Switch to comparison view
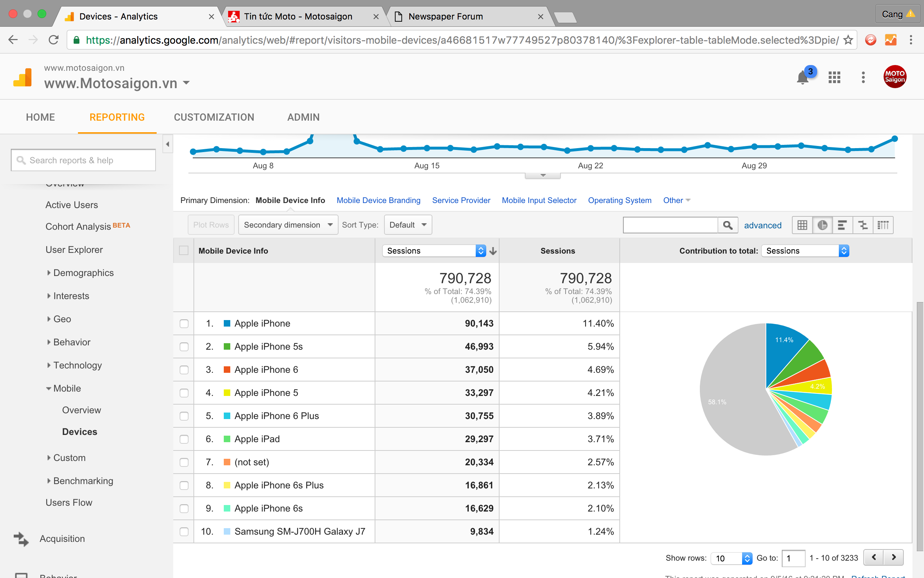The height and width of the screenshot is (578, 924). 863,225
